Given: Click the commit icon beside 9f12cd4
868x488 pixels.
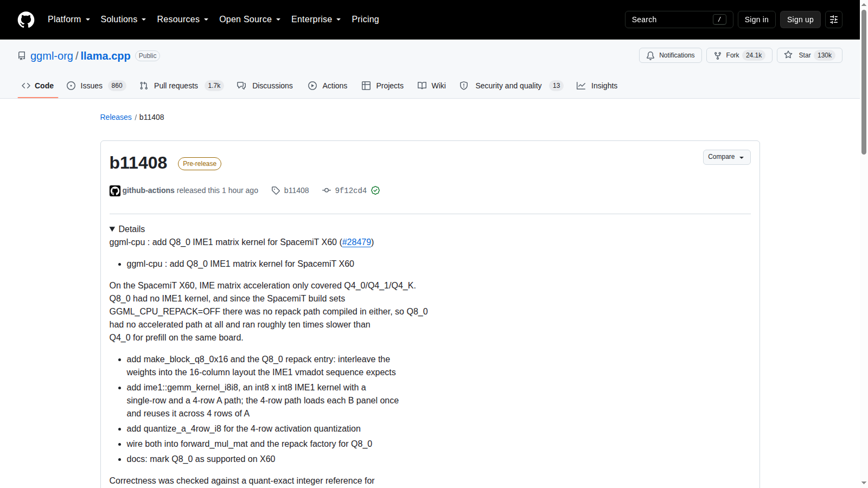Looking at the screenshot, I should pyautogui.click(x=327, y=190).
